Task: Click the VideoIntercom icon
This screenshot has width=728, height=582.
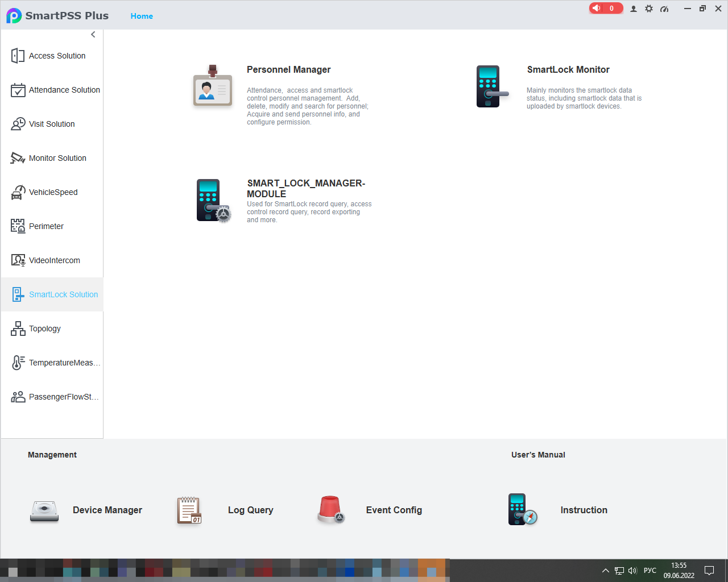Action: 18,260
